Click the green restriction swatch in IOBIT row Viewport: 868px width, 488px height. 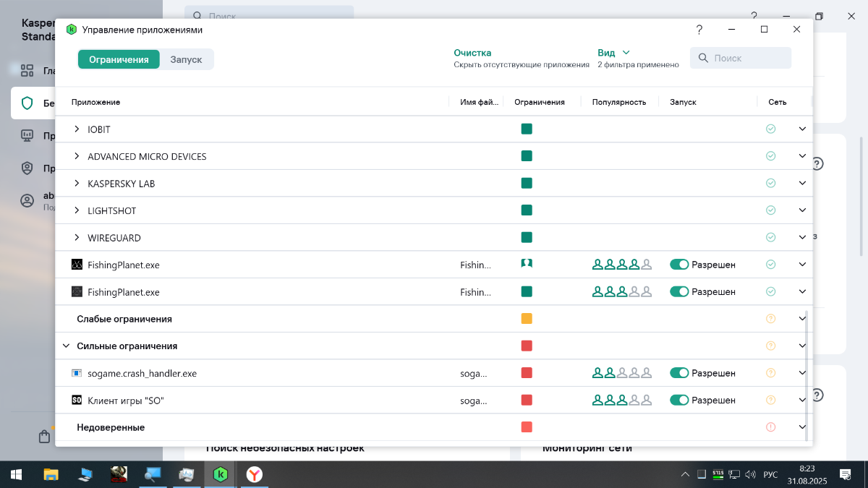click(527, 129)
